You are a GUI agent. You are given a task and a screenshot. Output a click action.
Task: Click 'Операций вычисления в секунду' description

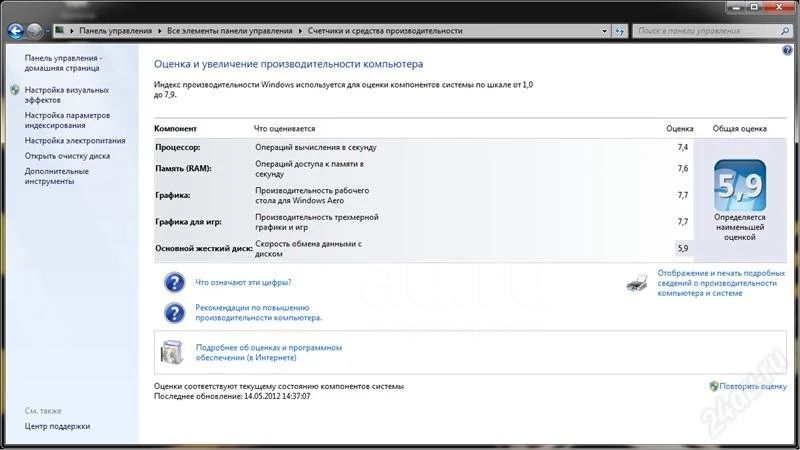(316, 147)
